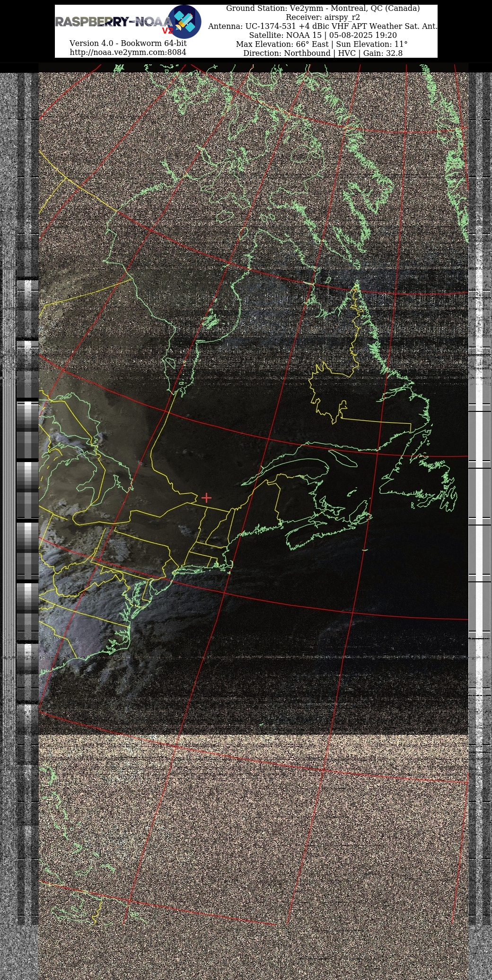Select the Antenna UC-1374-531 description line
This screenshot has width=492, height=980.
pos(323,27)
